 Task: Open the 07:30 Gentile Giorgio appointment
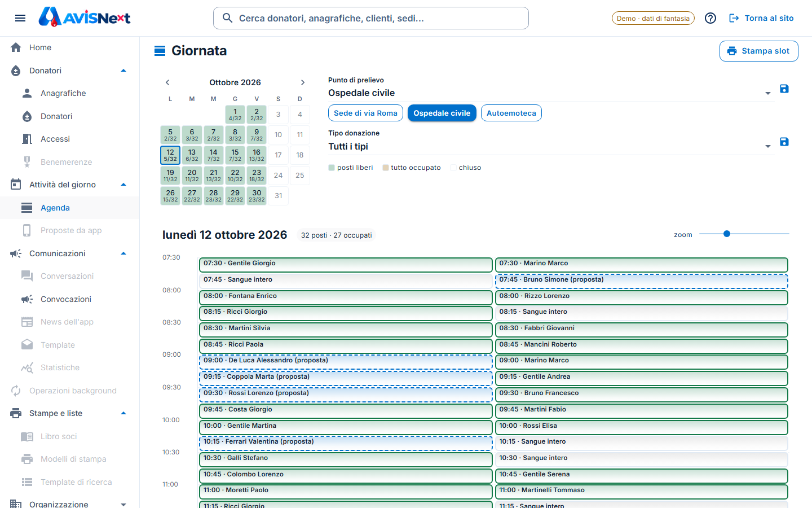point(346,265)
